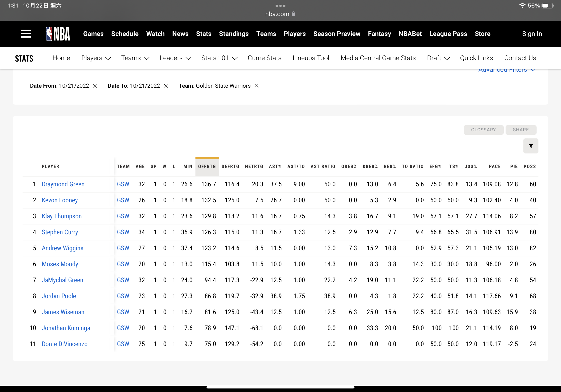Viewport: 561px width, 392px height.
Task: Open Jonathan Kuminga's player page
Action: [66, 328]
